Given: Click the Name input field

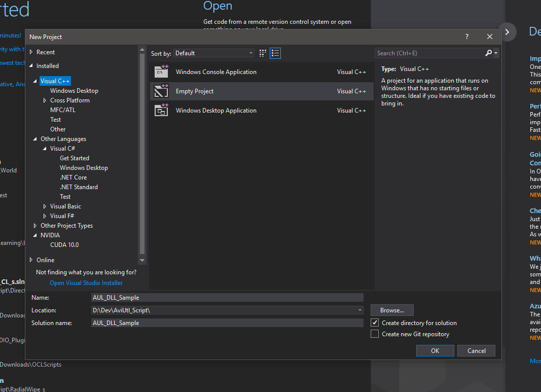Looking at the screenshot, I should coord(227,297).
